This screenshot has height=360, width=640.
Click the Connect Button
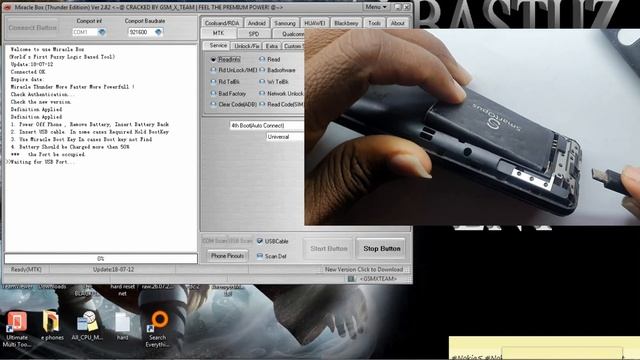tap(32, 28)
